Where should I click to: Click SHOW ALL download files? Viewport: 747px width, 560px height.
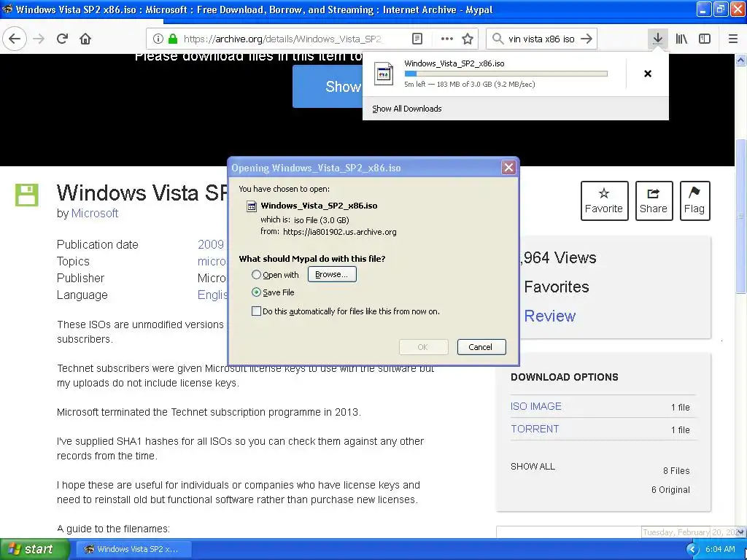(533, 466)
